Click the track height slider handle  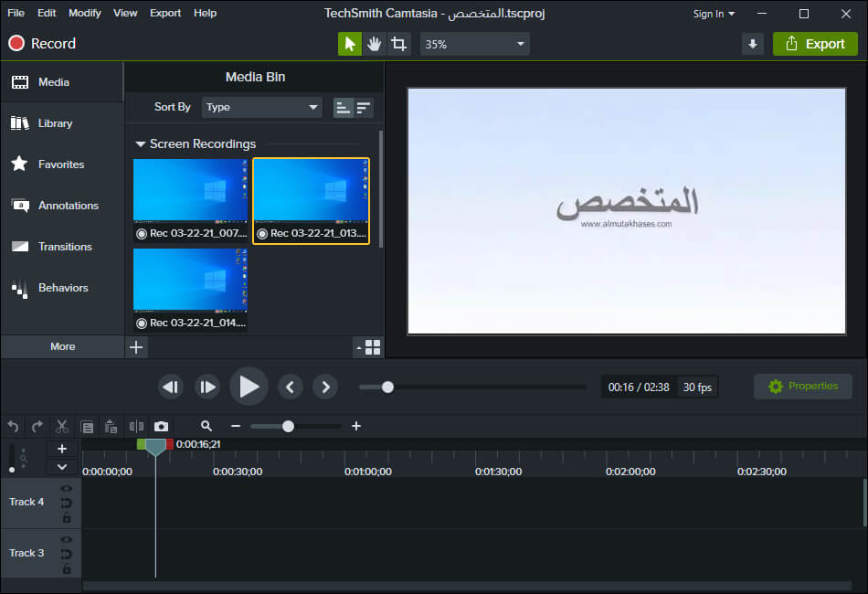(12, 470)
